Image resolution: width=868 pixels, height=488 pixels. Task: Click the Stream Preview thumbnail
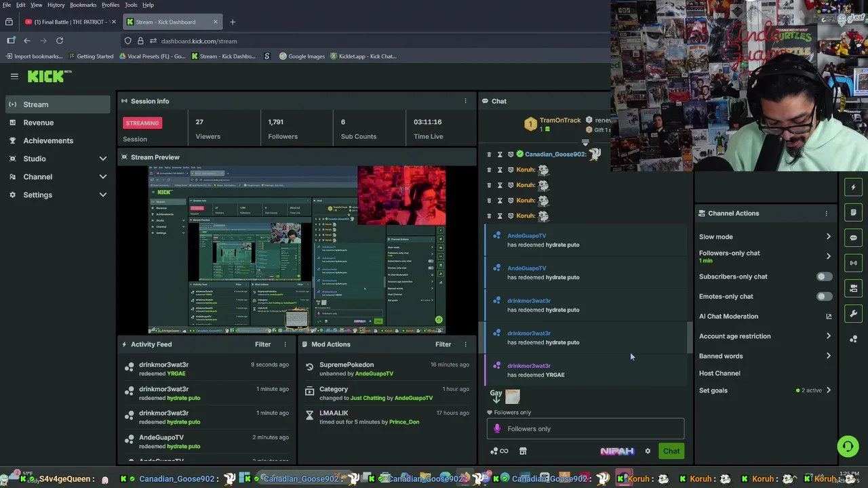pos(297,249)
